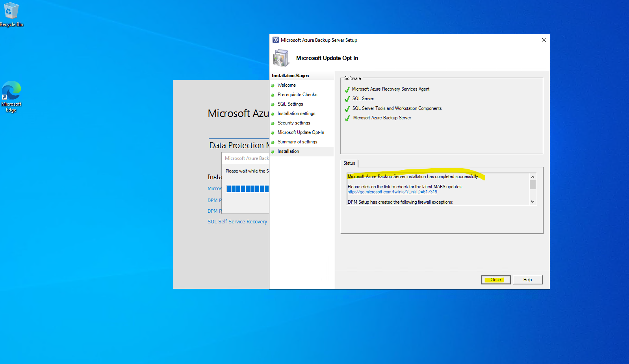
Task: Select the Installation settings stage
Action: 296,113
